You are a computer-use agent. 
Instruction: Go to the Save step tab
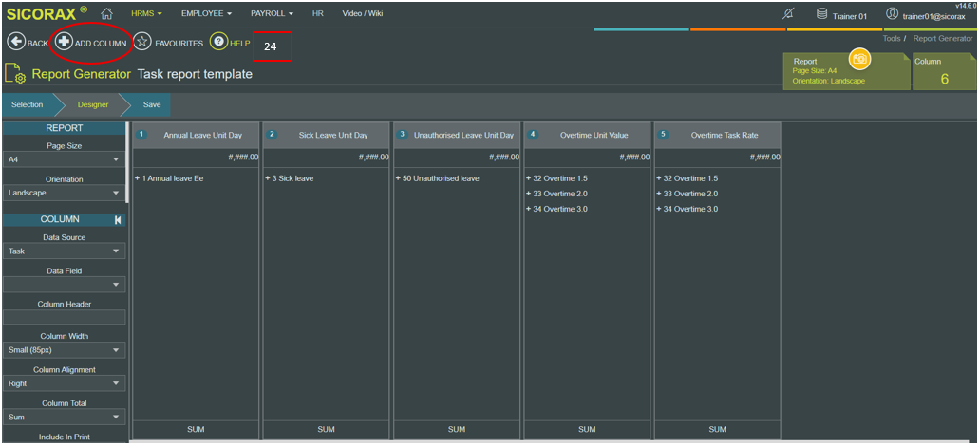tap(152, 104)
